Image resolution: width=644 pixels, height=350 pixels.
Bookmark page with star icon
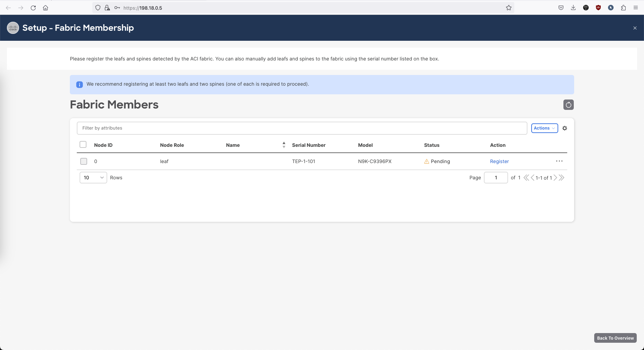coord(508,8)
